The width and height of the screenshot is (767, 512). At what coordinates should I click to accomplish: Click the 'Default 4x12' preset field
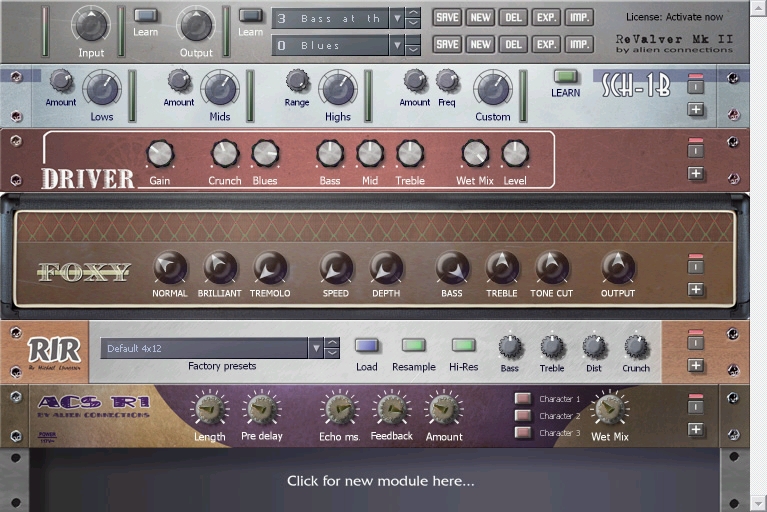click(x=204, y=348)
